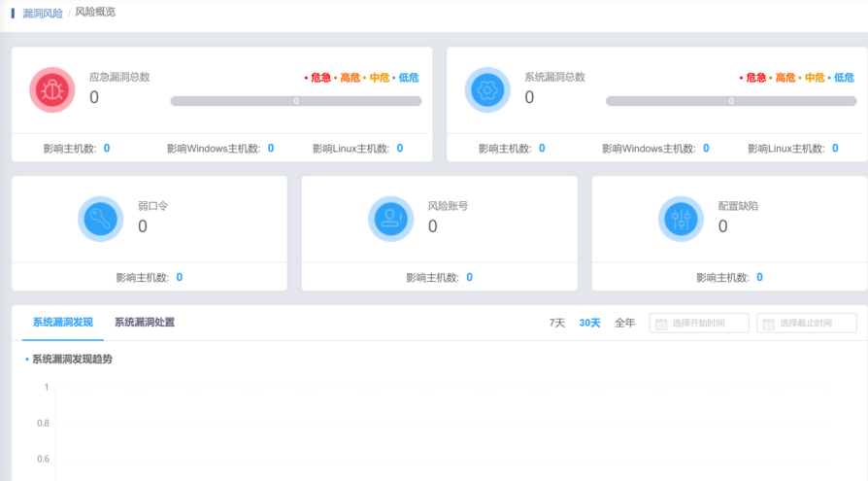Click 影响主机数 count under 弱口令
Image resolution: width=868 pixels, height=481 pixels.
pos(180,277)
